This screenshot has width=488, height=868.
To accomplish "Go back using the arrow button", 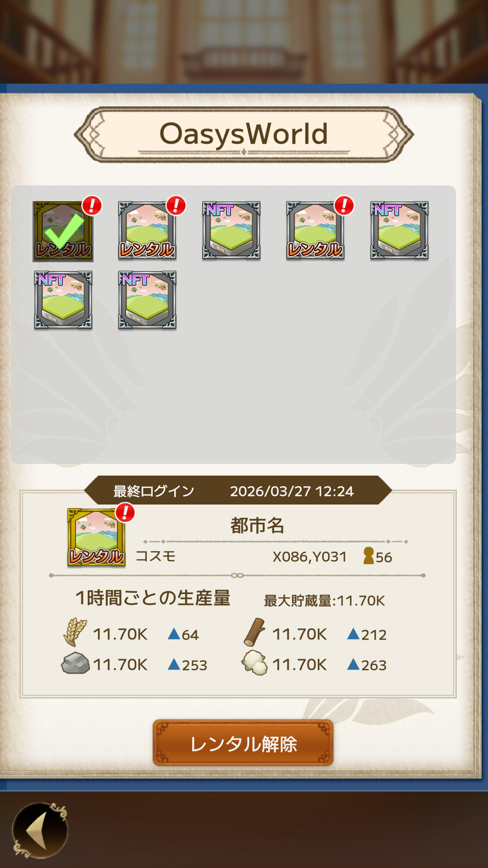I will [x=40, y=830].
